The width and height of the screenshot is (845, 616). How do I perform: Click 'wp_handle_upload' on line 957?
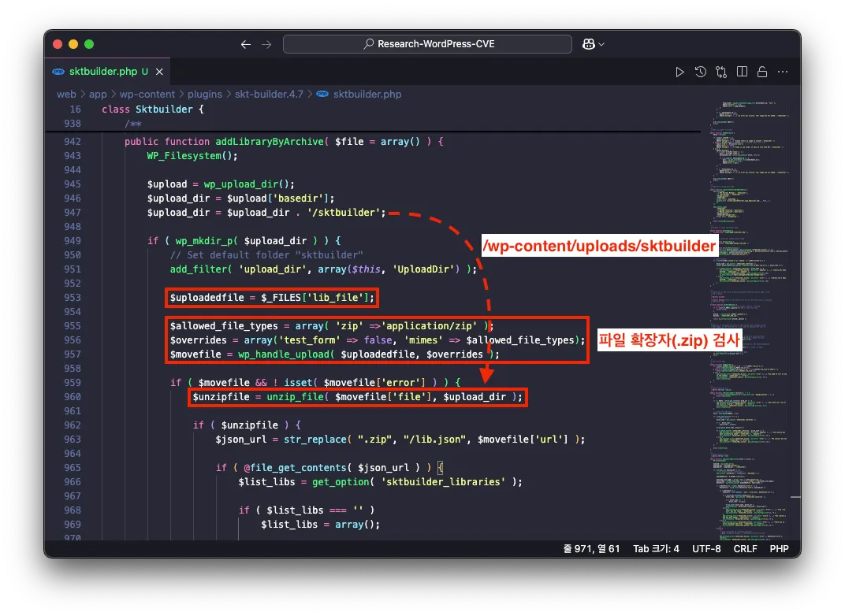284,354
